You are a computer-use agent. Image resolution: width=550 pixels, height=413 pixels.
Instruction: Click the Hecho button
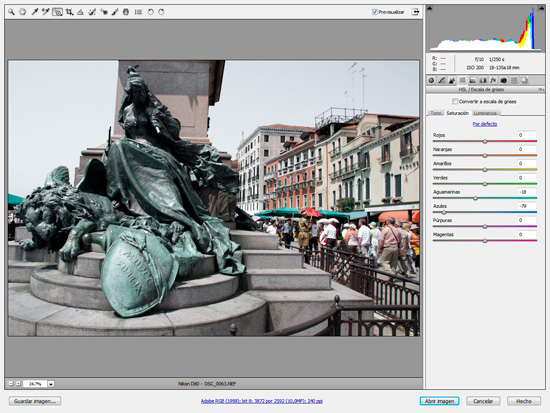click(x=524, y=401)
